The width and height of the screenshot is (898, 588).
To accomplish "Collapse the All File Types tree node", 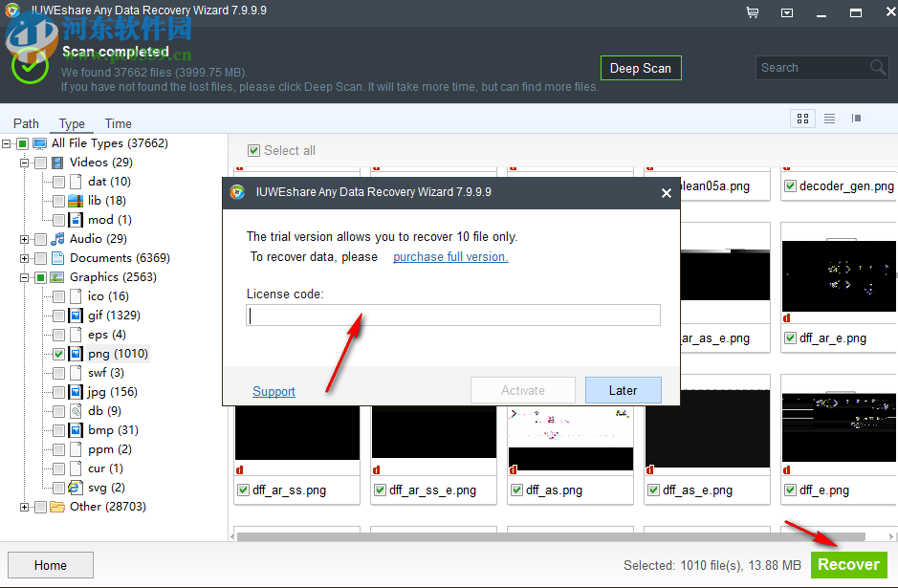I will pyautogui.click(x=7, y=143).
